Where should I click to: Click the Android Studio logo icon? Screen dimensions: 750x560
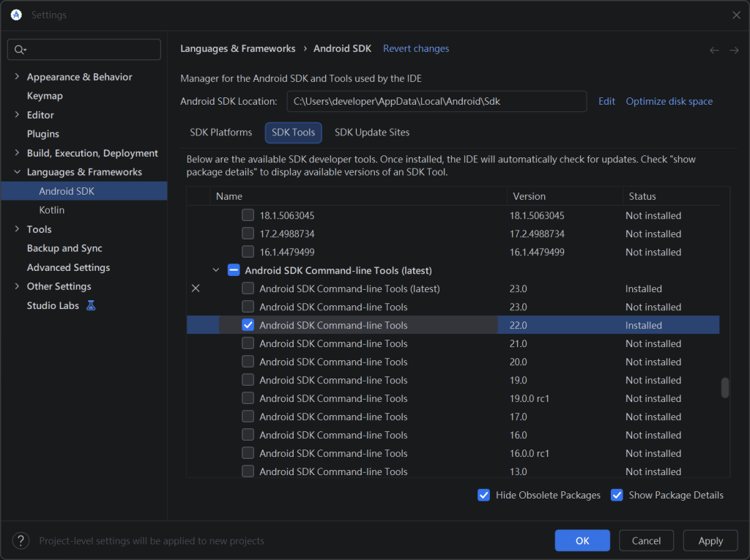tap(16, 15)
